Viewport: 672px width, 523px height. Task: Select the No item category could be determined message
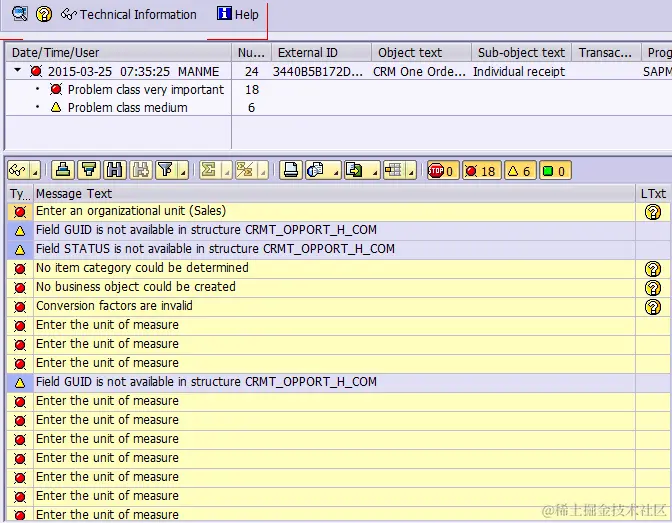[x=334, y=268]
